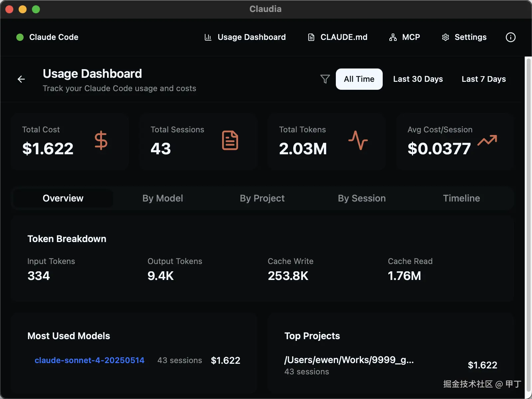Click the claude-sonnet-4-20250514 model link
532x399 pixels.
pos(89,360)
